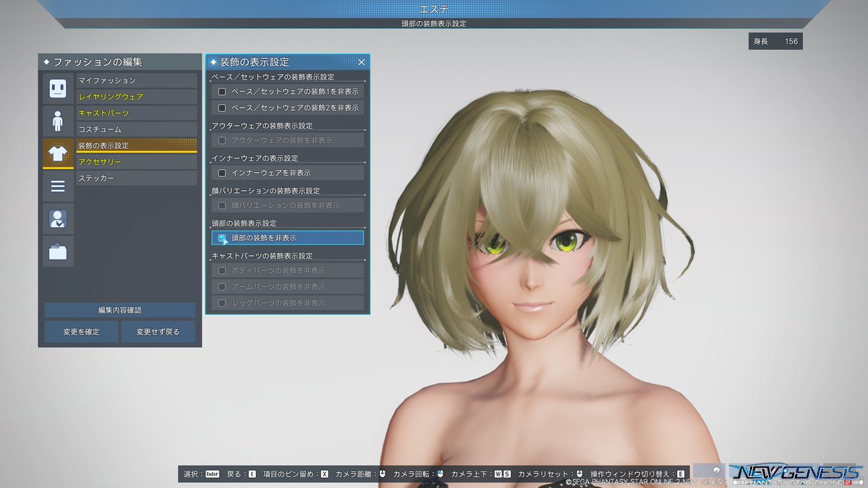The width and height of the screenshot is (868, 488).
Task: Click the storage bag icon in sidebar
Action: point(58,252)
